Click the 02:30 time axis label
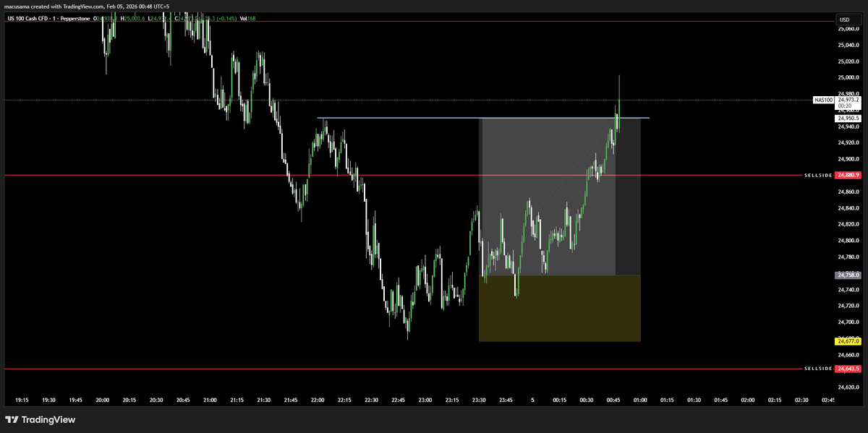Image resolution: width=868 pixels, height=433 pixels. [801, 399]
